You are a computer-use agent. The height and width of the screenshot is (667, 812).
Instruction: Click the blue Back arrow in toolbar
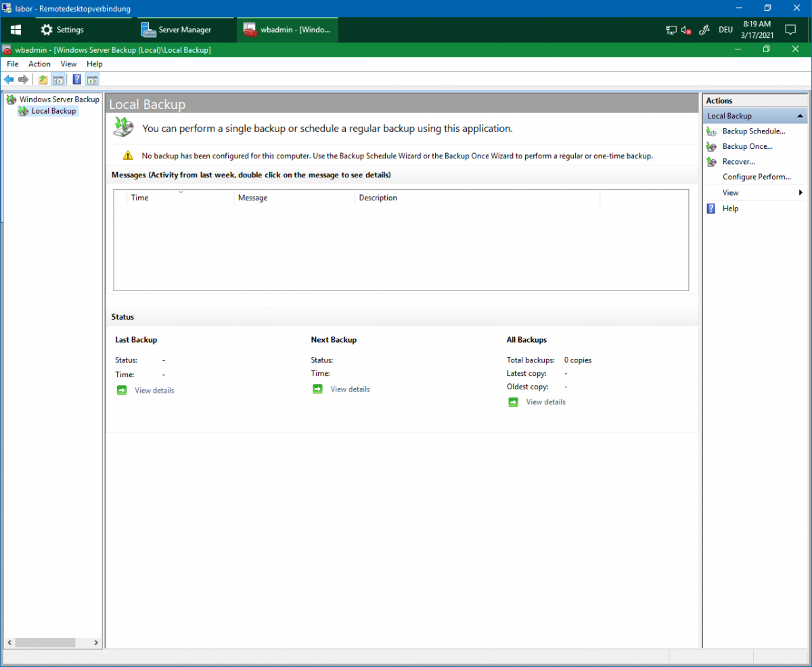pos(9,80)
